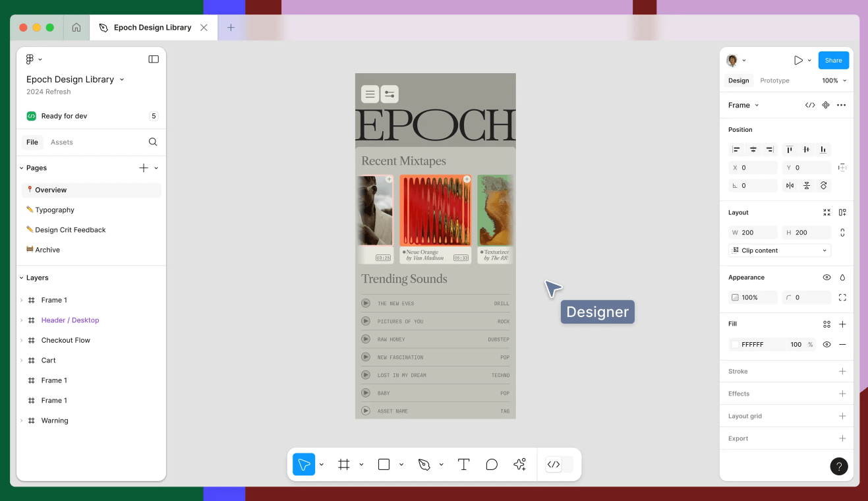
Task: Expand the Header / Desktop layer
Action: tap(21, 320)
